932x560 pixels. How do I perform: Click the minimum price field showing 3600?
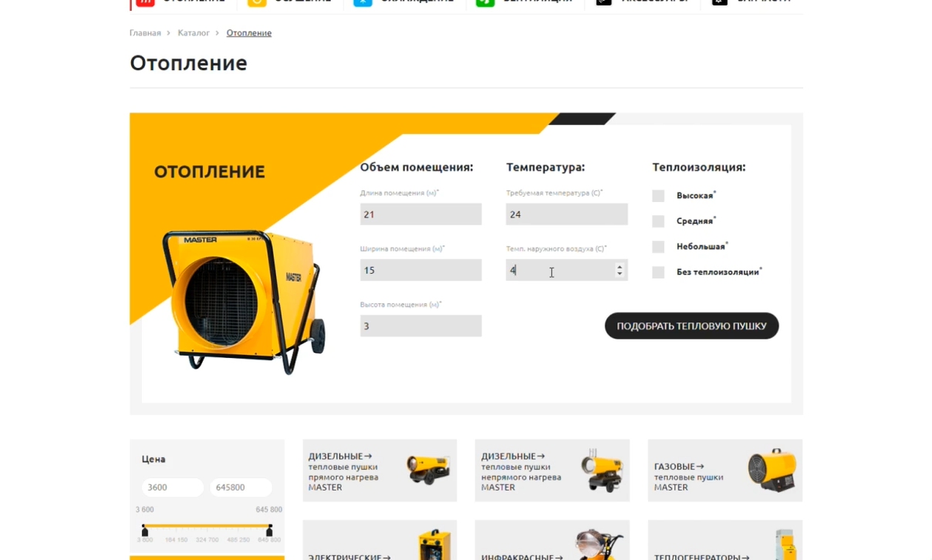tap(173, 487)
